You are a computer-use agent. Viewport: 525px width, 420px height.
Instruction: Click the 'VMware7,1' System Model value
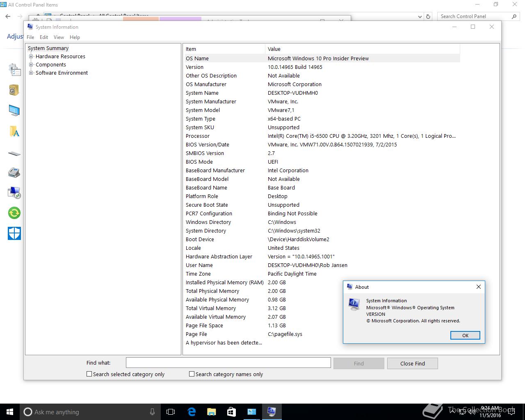click(x=281, y=110)
